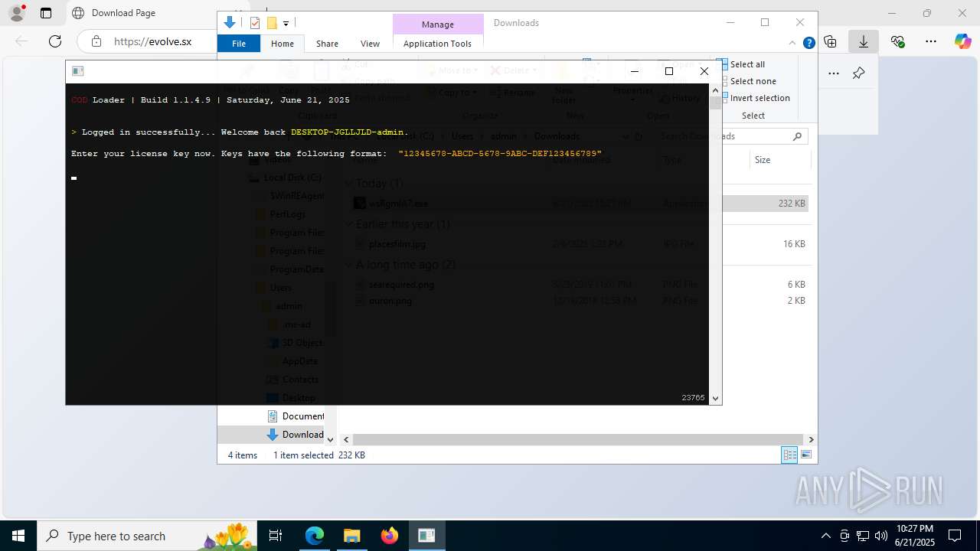Open Firefox from taskbar
The width and height of the screenshot is (980, 551).
389,536
